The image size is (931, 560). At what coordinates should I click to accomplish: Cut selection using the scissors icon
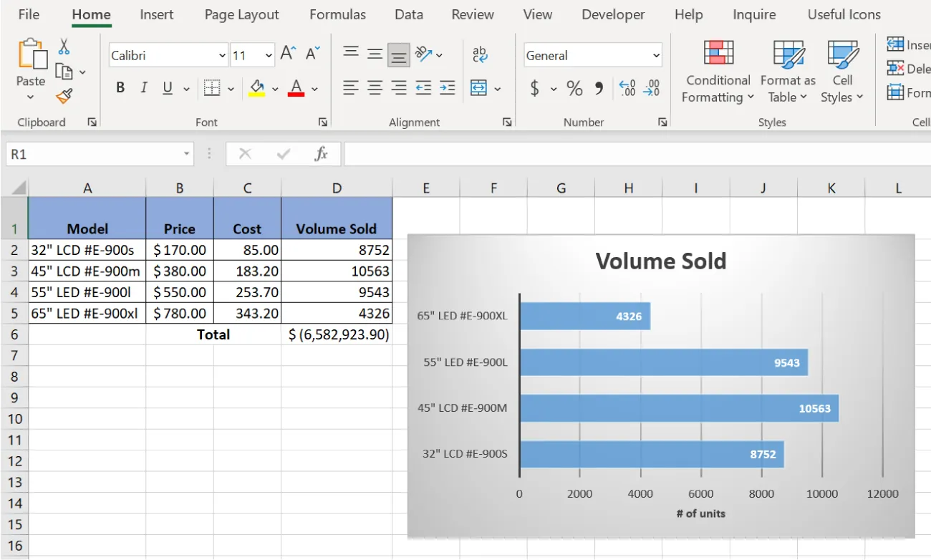[64, 46]
